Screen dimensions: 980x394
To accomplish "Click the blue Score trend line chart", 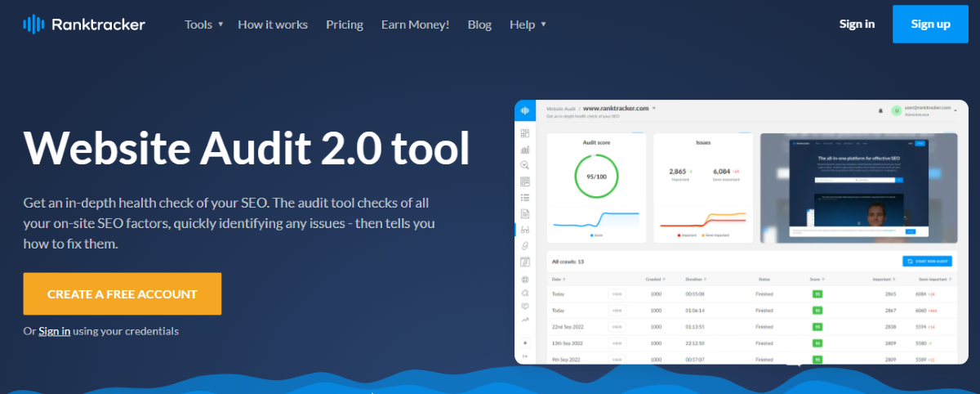I will 595,220.
